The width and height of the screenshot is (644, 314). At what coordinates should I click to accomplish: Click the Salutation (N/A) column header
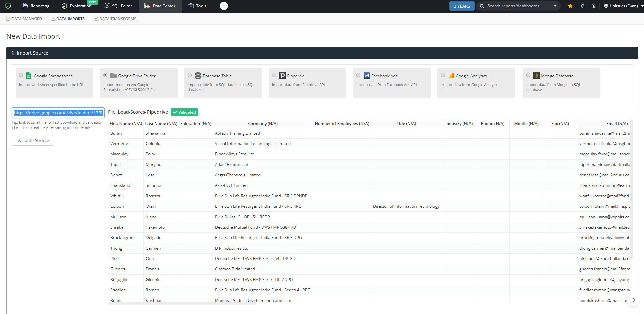[x=196, y=124]
